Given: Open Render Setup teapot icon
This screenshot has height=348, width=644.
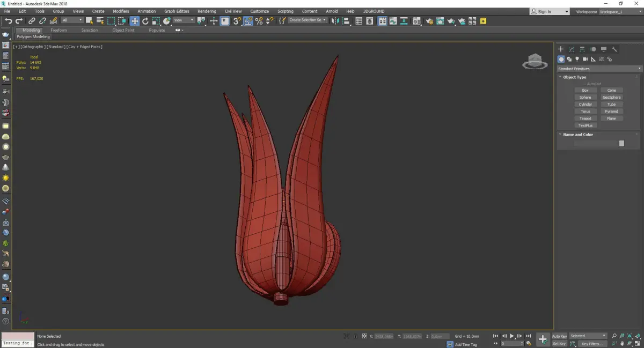Looking at the screenshot, I should 429,21.
